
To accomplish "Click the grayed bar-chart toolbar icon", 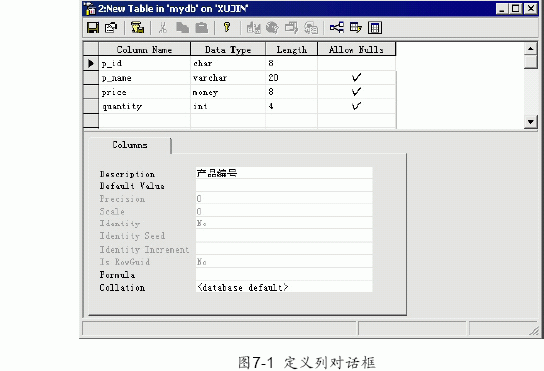I will click(x=253, y=28).
